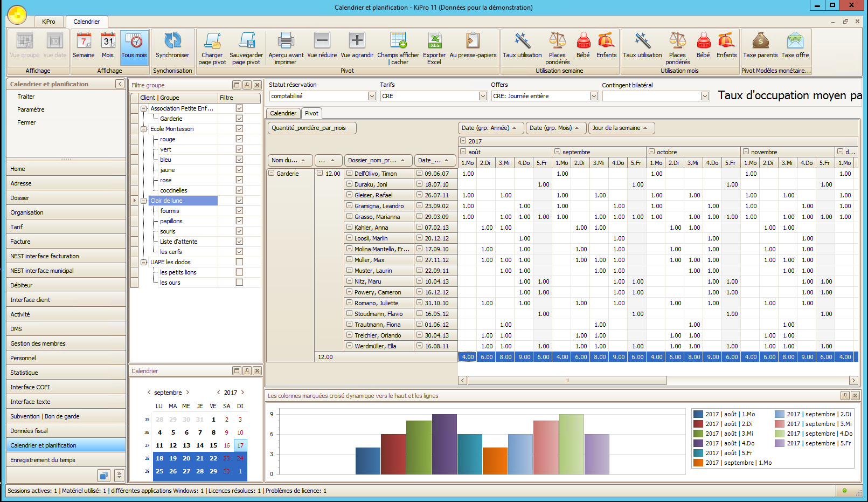Open the Offers dropdown list
This screenshot has width=868, height=502.
(x=594, y=96)
